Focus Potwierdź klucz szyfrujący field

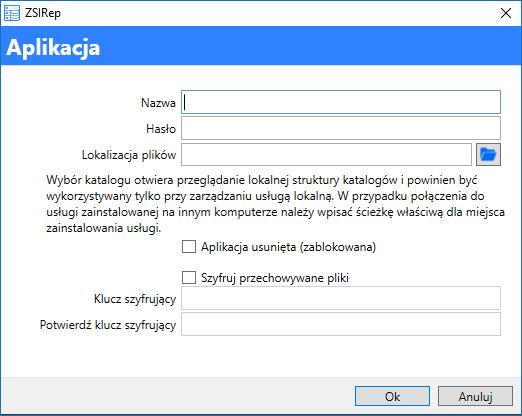point(341,324)
